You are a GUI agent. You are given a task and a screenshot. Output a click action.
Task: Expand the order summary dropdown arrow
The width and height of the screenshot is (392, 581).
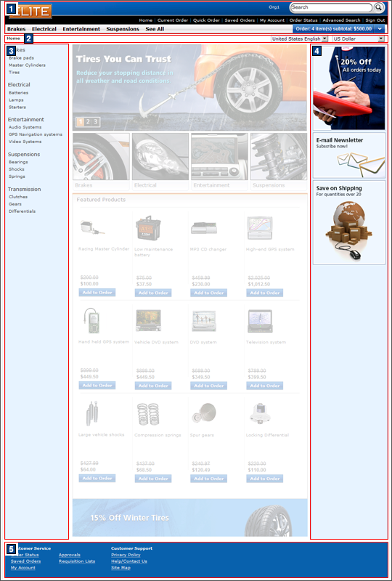[x=380, y=28]
